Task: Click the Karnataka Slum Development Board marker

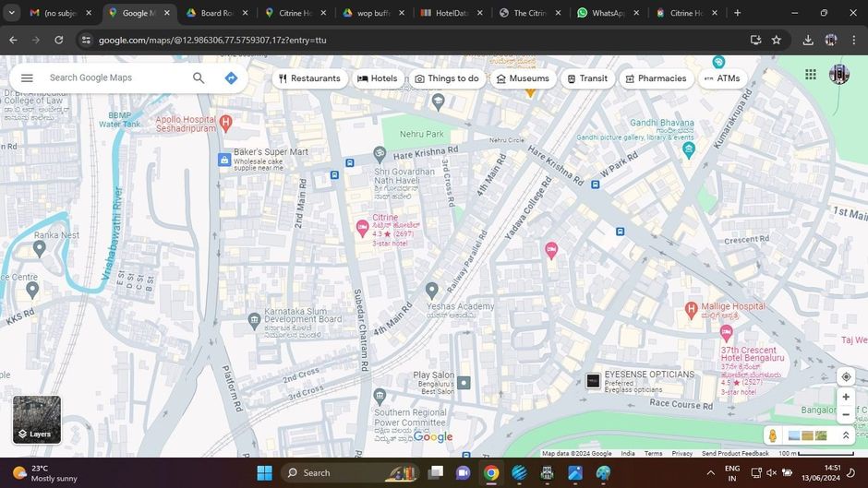Action: (x=254, y=320)
